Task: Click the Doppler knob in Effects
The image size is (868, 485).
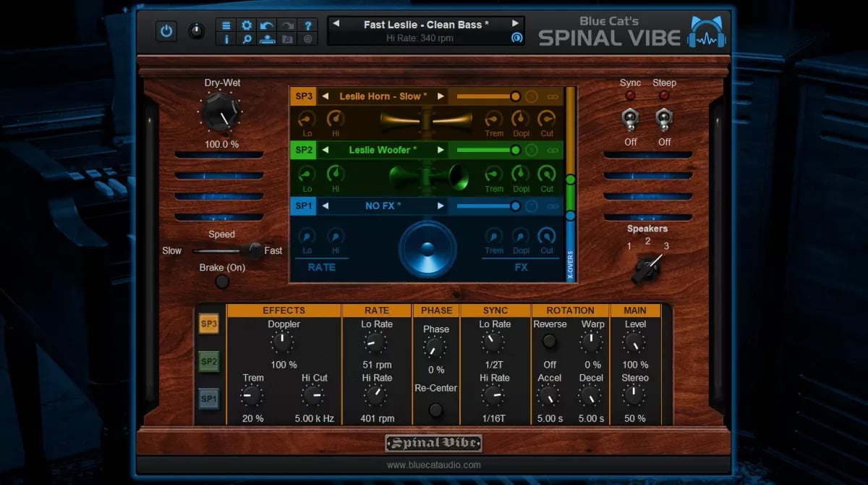Action: 283,342
